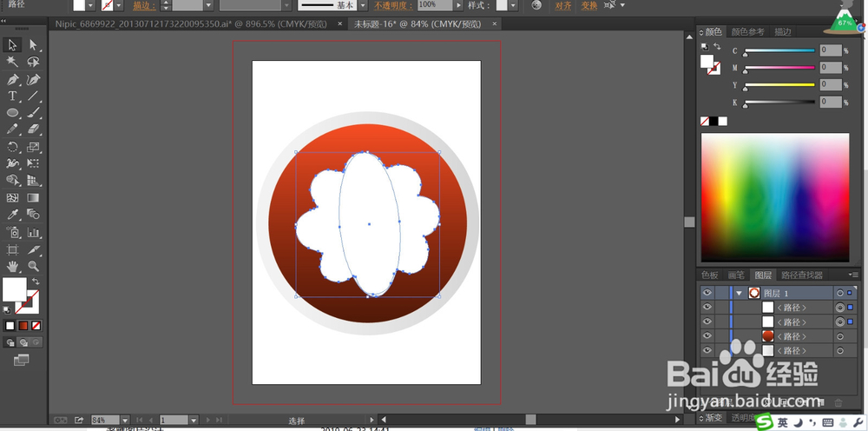Close the 未标题-16 document tab

tap(494, 23)
